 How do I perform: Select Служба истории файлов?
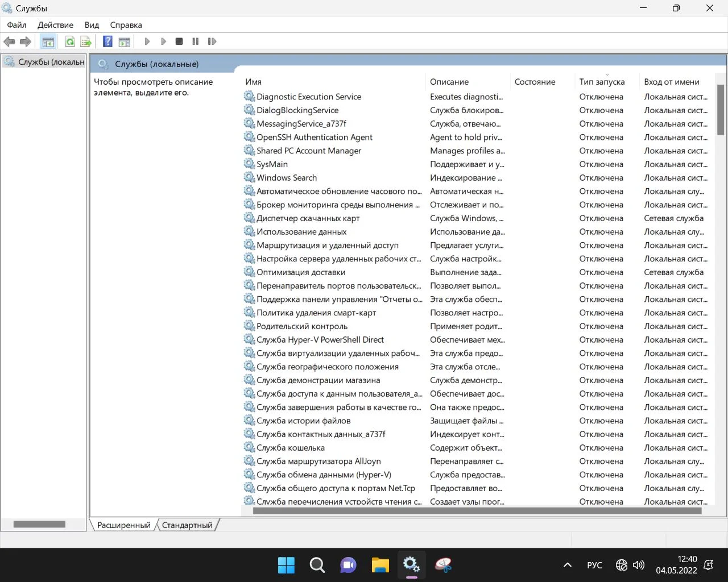click(304, 421)
